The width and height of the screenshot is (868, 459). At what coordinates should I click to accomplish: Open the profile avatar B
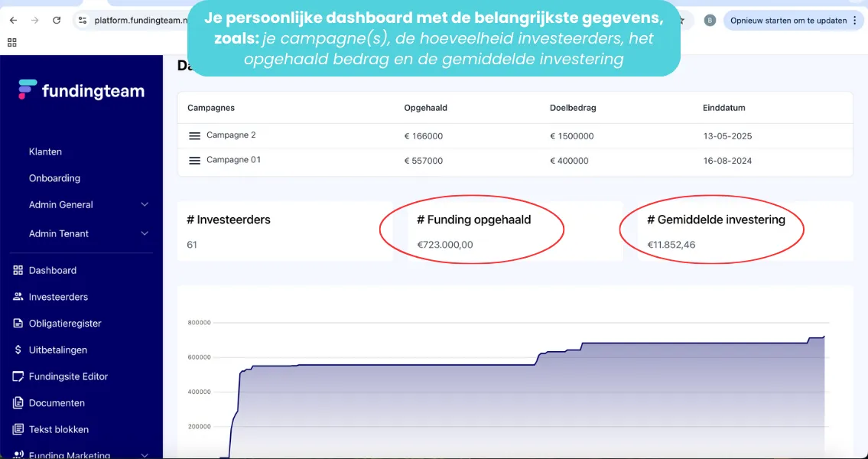pyautogui.click(x=710, y=21)
